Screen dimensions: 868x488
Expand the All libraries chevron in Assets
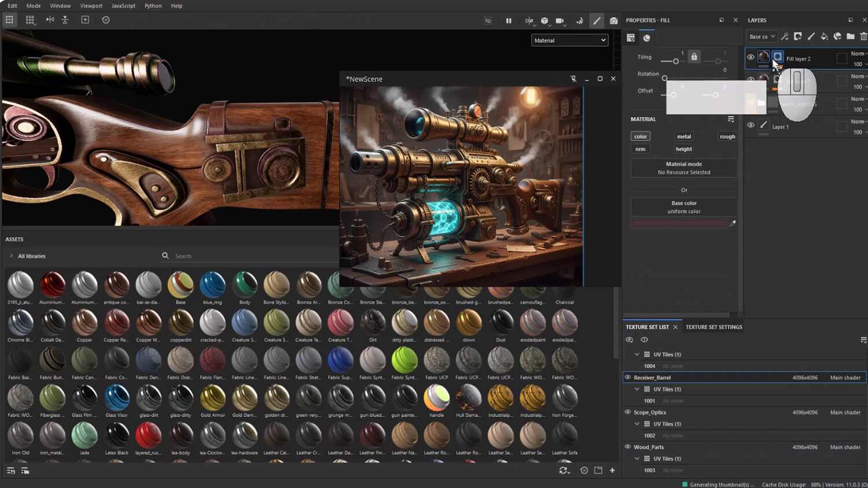click(x=11, y=256)
